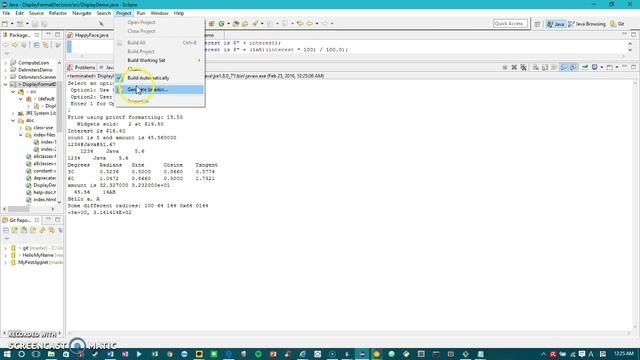
Task: Click the green Run toolbar icon
Action: 221,24
